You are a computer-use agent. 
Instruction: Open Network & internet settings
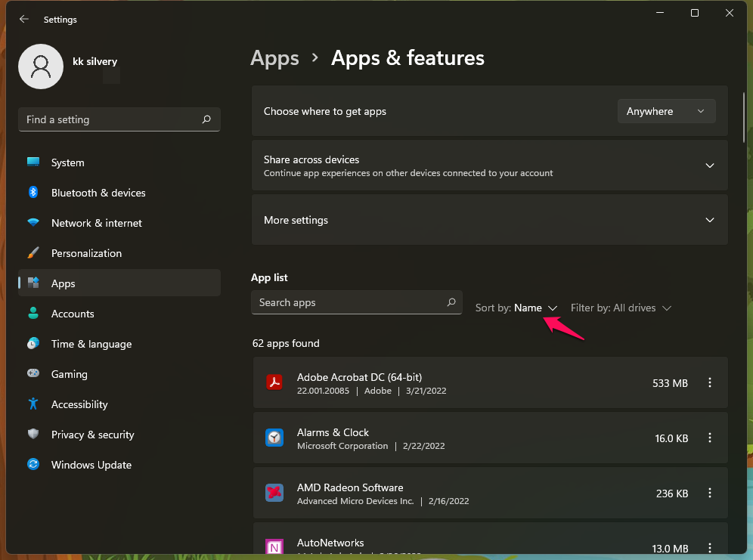click(119, 223)
